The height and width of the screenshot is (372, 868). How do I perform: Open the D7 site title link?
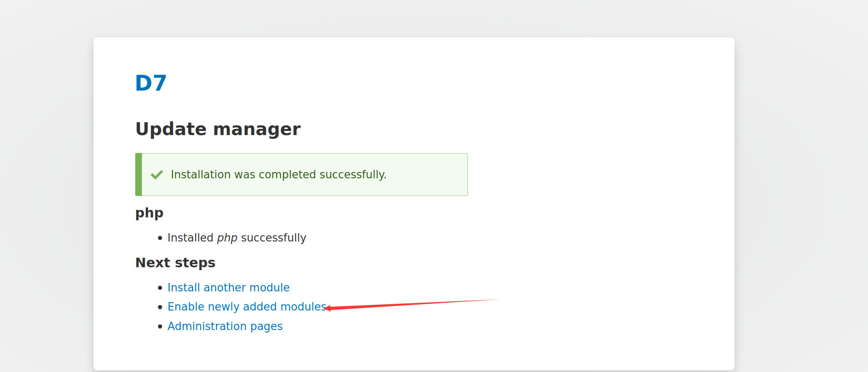point(151,83)
